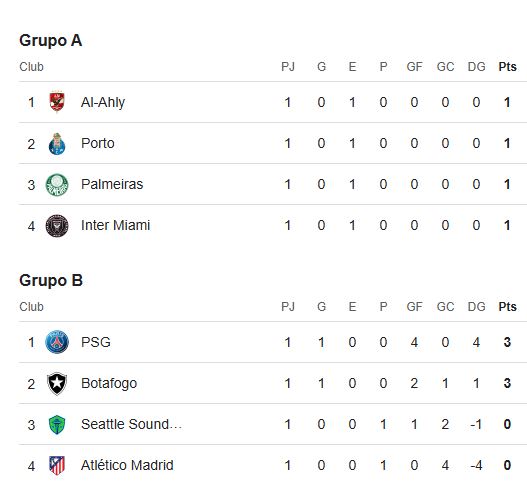Click the Grupo A heading

51,41
